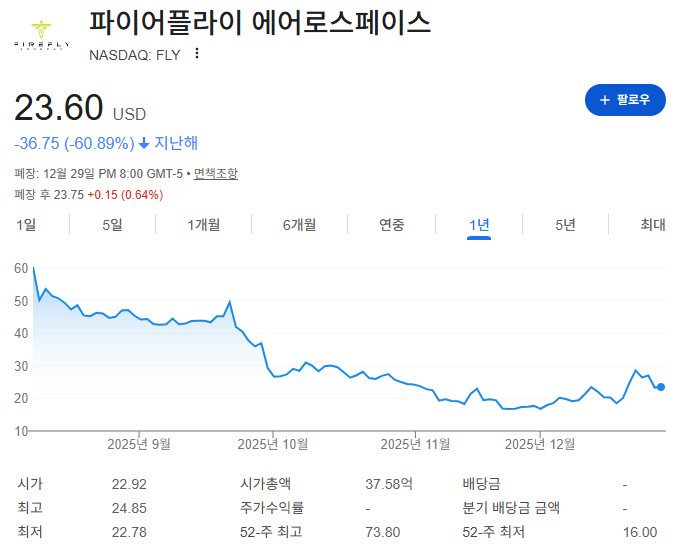Click the 최저 value 22.78

(x=129, y=532)
